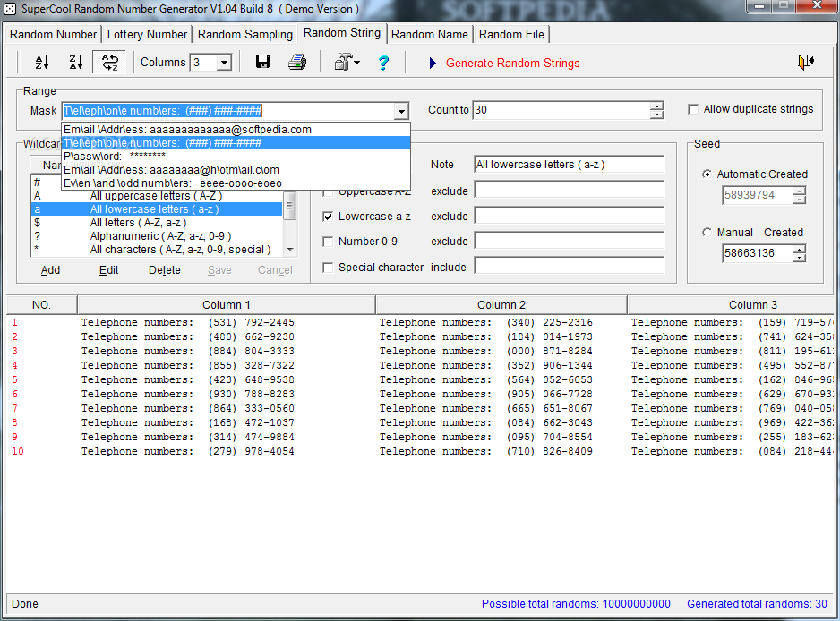Select All characters wildcard row

pyautogui.click(x=157, y=250)
